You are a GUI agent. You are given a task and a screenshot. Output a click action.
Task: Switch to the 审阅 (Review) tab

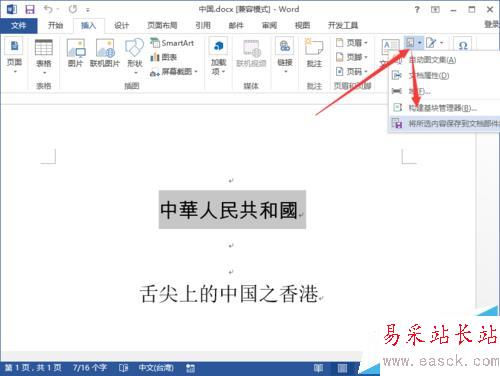tap(269, 25)
